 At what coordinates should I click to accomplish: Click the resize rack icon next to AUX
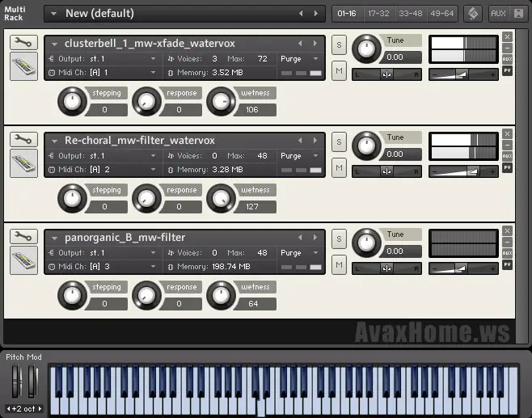coord(519,14)
